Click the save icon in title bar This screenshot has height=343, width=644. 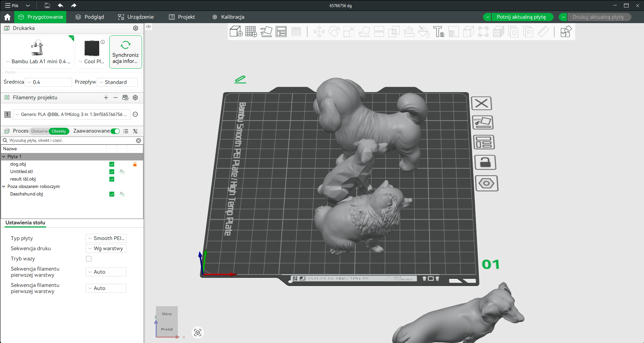pyautogui.click(x=47, y=5)
